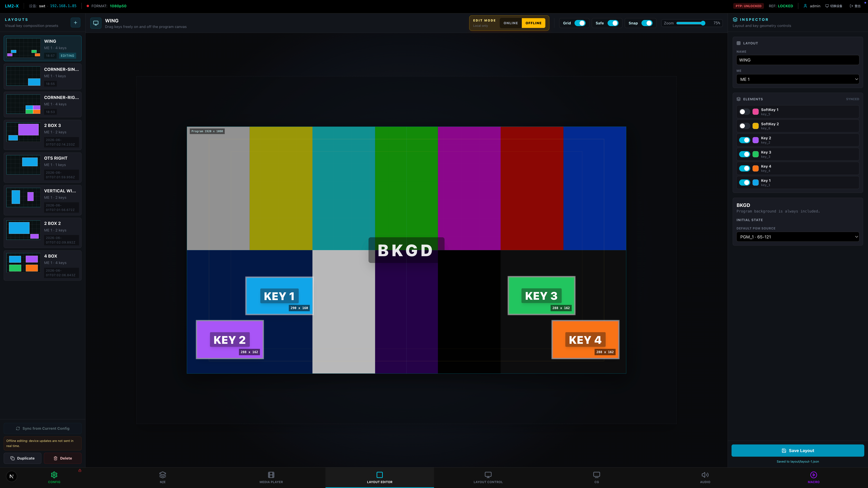The height and width of the screenshot is (488, 868).
Task: Adjust the Zoom slider
Action: 691,23
